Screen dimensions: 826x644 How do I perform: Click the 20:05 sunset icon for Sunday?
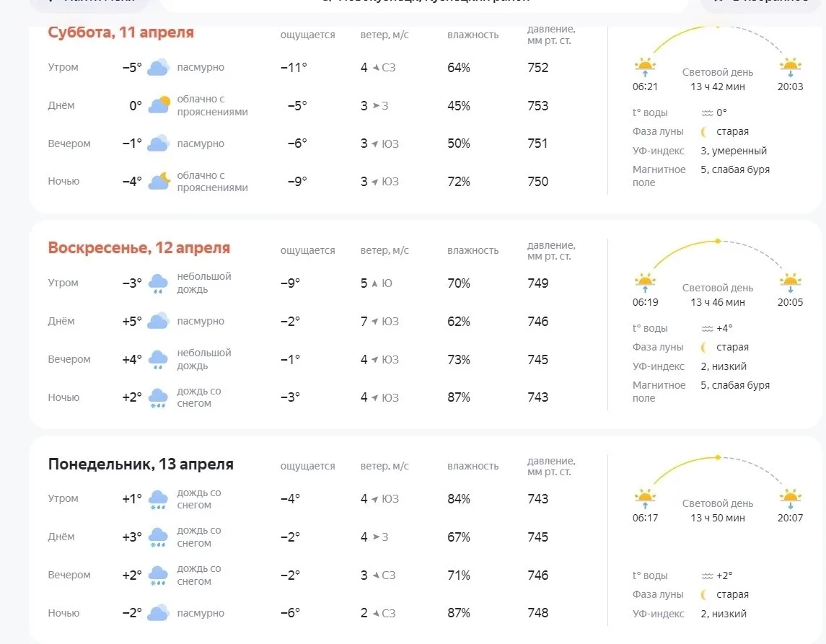(x=790, y=283)
